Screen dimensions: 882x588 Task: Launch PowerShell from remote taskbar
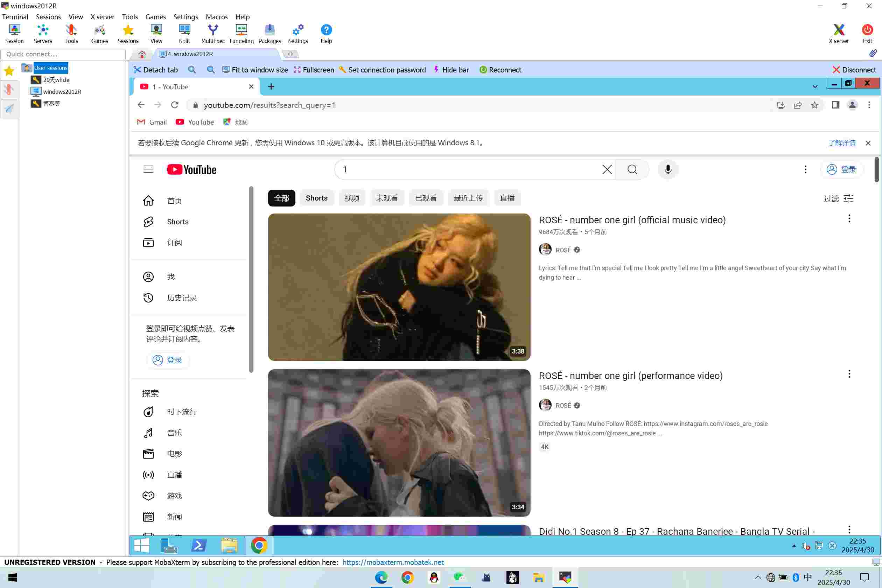[x=199, y=545]
